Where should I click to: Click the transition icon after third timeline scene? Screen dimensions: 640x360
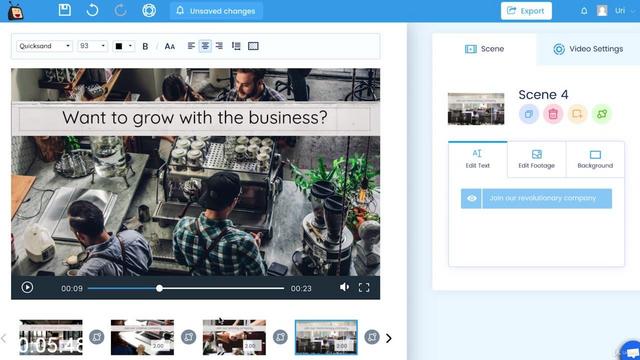point(280,337)
